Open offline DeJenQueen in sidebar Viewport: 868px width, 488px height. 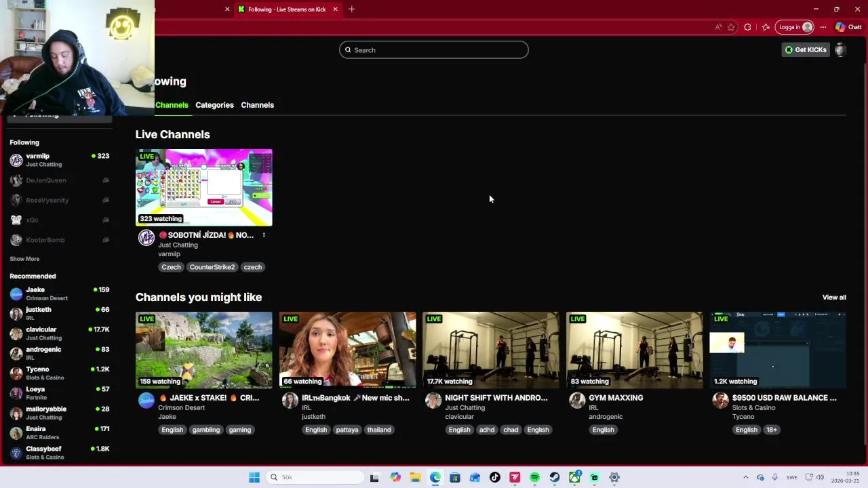pos(60,180)
